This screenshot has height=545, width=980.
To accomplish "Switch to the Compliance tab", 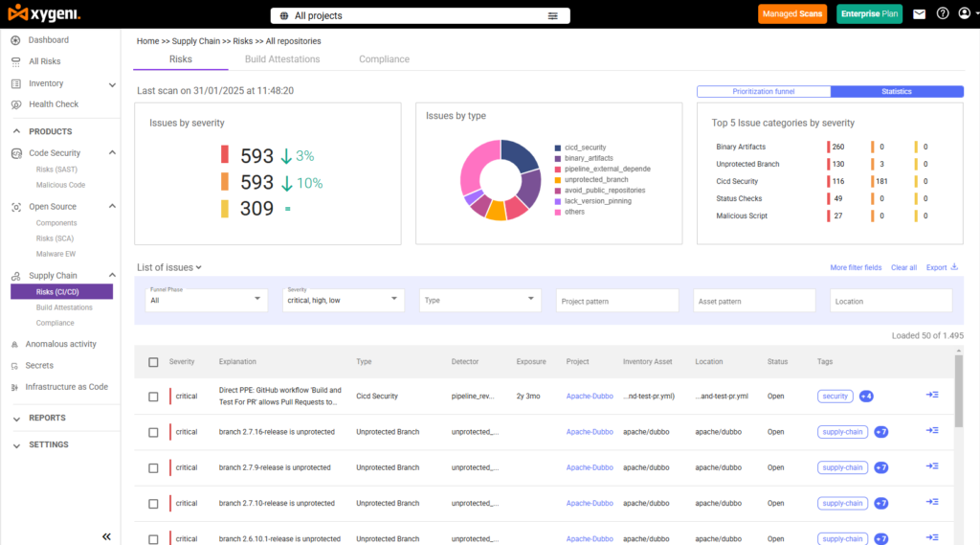I will coord(384,59).
